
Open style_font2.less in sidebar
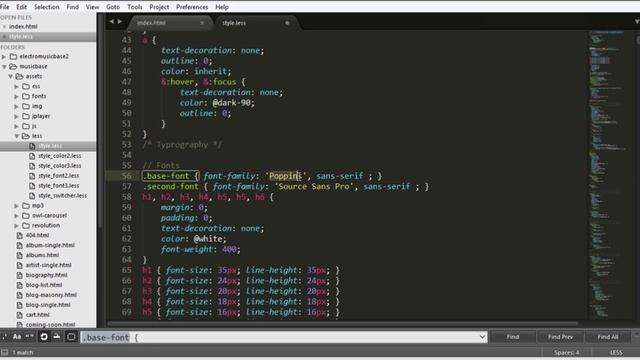59,176
